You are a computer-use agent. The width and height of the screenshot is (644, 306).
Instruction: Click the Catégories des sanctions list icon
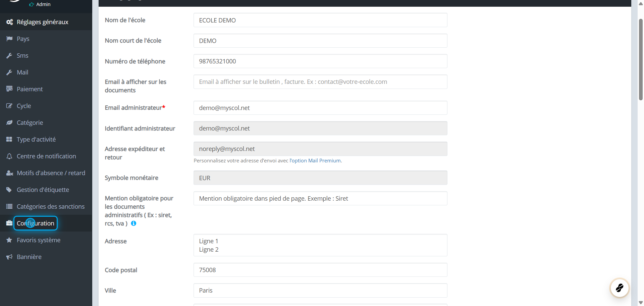pyautogui.click(x=9, y=207)
